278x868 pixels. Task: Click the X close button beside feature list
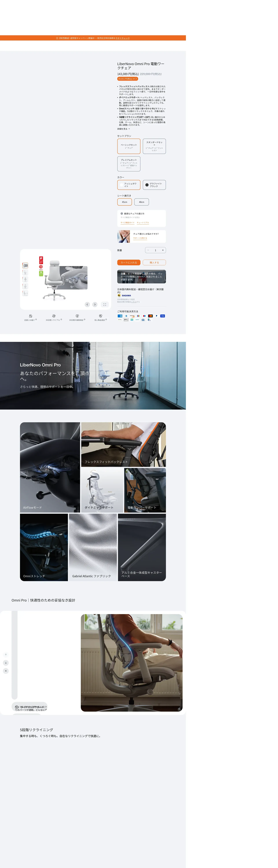(x=6, y=671)
